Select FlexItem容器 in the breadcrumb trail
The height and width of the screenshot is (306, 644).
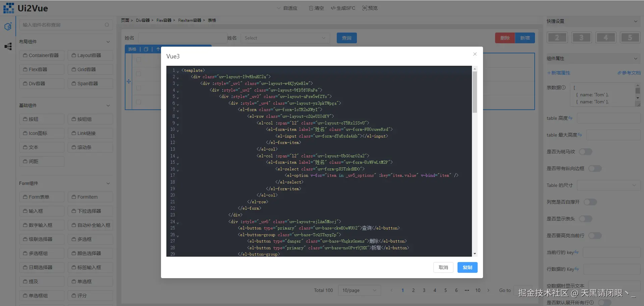(189, 20)
